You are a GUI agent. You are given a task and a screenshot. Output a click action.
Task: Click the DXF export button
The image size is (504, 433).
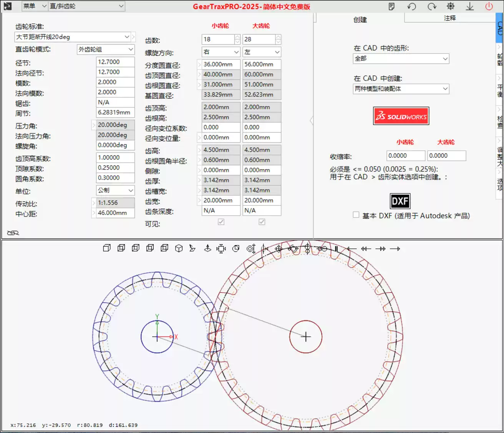click(401, 201)
